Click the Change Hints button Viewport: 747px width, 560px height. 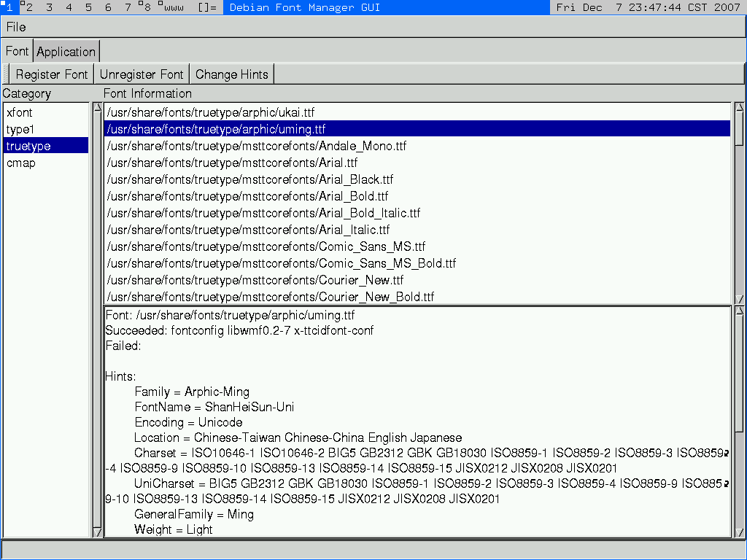231,74
